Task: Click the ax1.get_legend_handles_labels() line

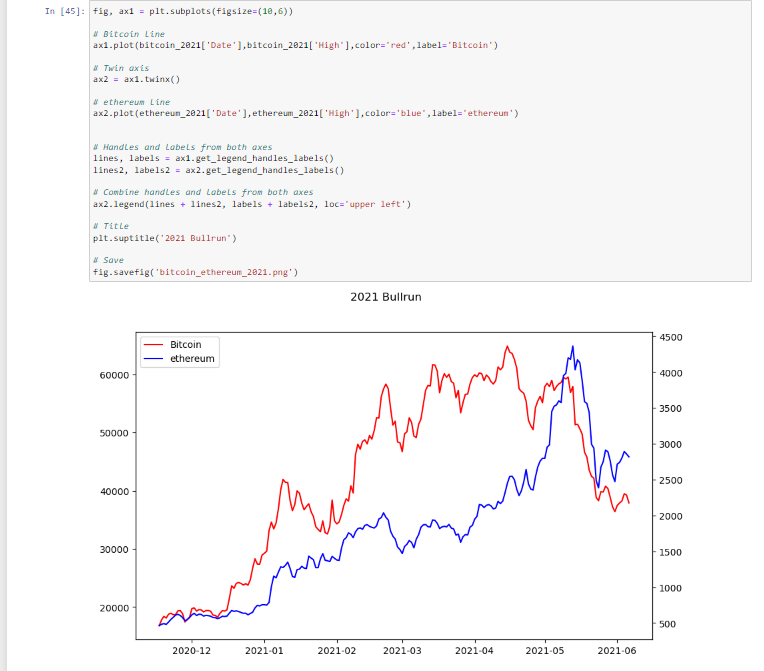Action: (212, 158)
